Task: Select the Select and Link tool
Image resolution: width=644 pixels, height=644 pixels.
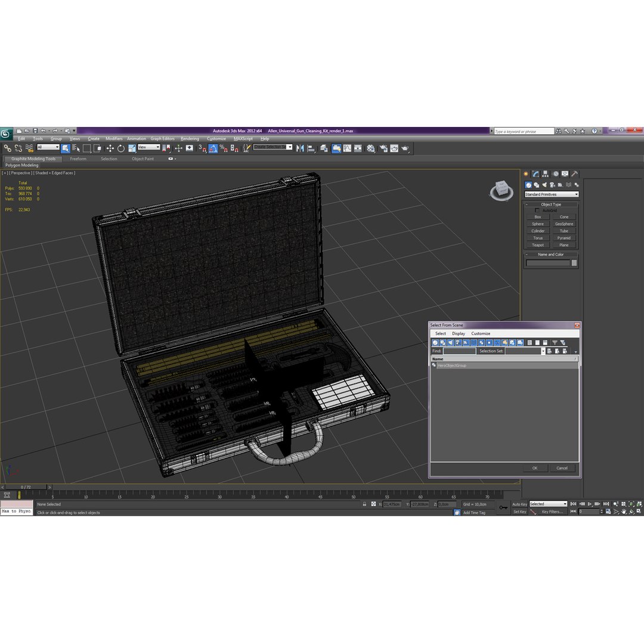Action: click(x=7, y=148)
